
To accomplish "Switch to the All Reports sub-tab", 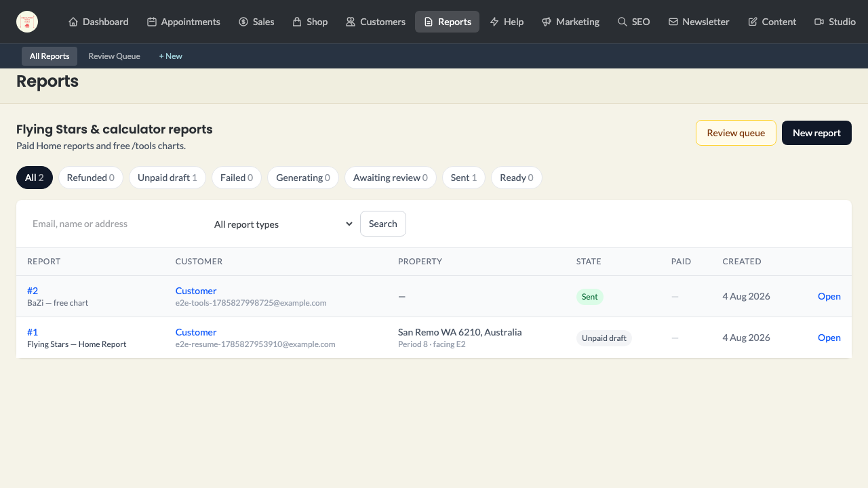I will point(50,56).
